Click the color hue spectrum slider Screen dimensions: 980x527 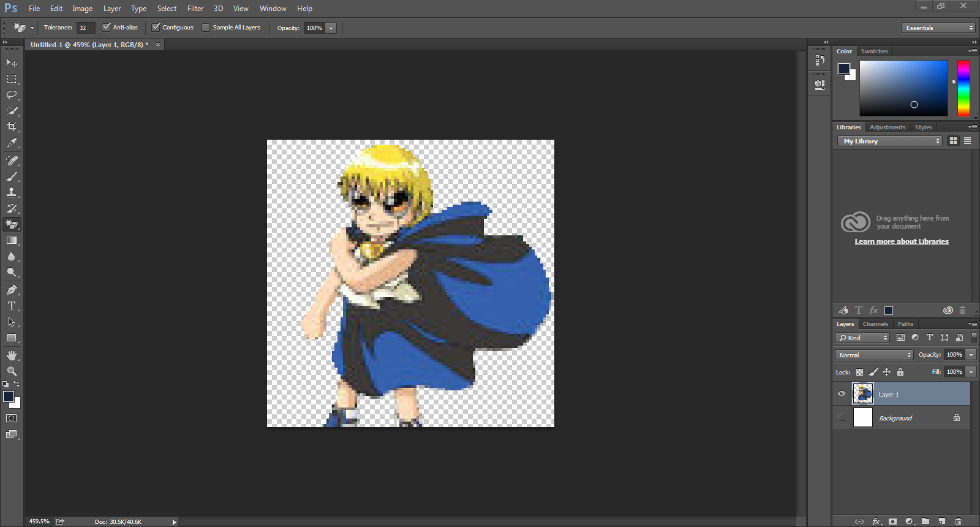[963, 88]
